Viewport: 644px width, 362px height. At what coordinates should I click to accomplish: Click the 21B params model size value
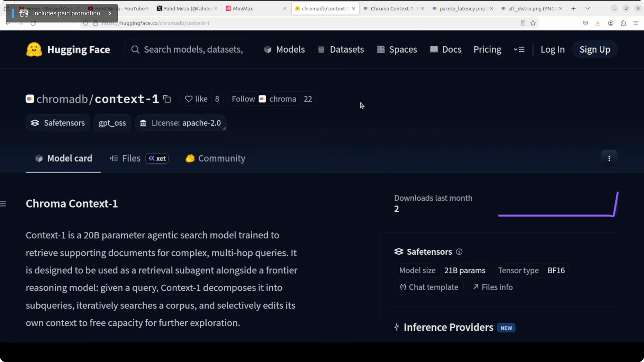465,270
